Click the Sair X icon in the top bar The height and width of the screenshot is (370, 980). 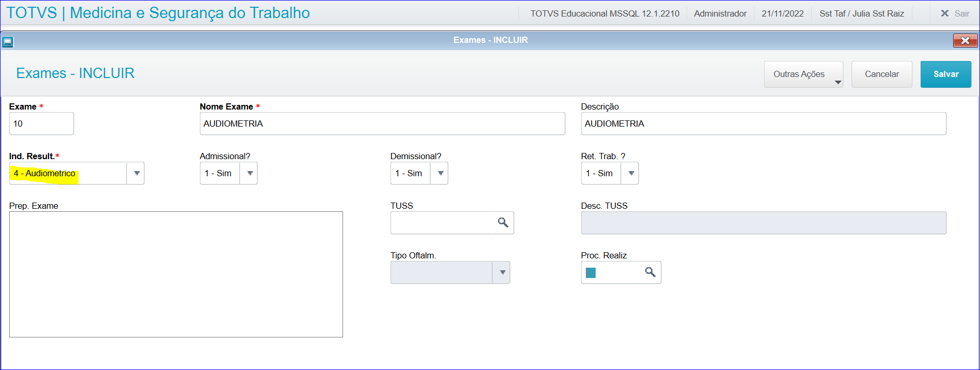pyautogui.click(x=944, y=13)
